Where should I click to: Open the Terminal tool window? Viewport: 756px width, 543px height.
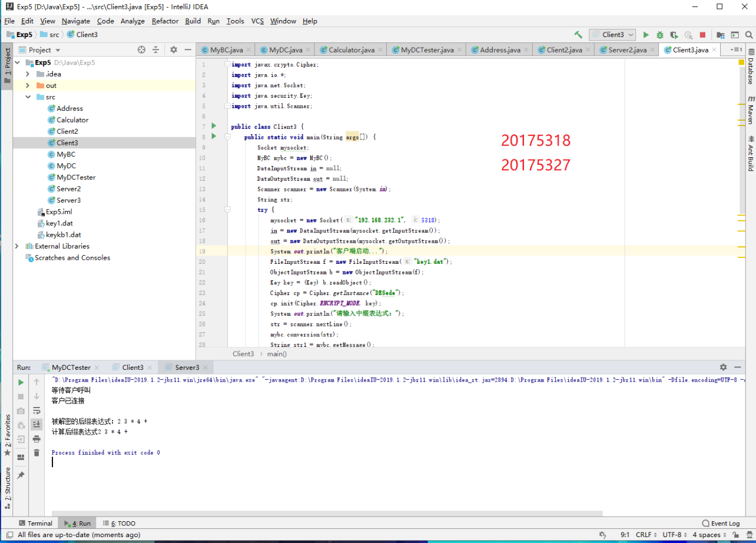point(35,523)
